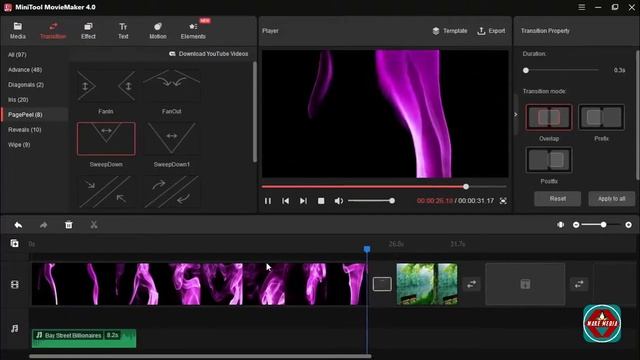Select the Reveals (10) category
Viewport: 640px width, 360px height.
pyautogui.click(x=24, y=130)
